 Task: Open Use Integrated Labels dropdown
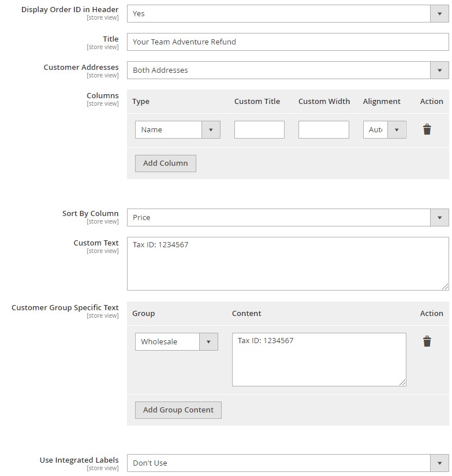tap(287, 463)
